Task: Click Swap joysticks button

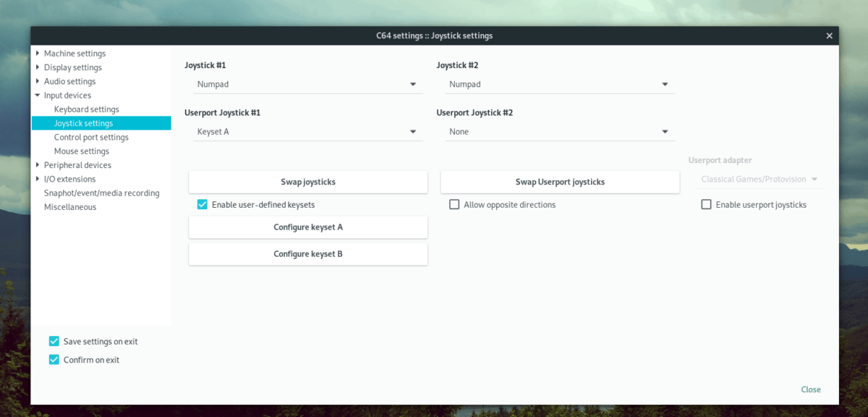Action: pos(308,182)
